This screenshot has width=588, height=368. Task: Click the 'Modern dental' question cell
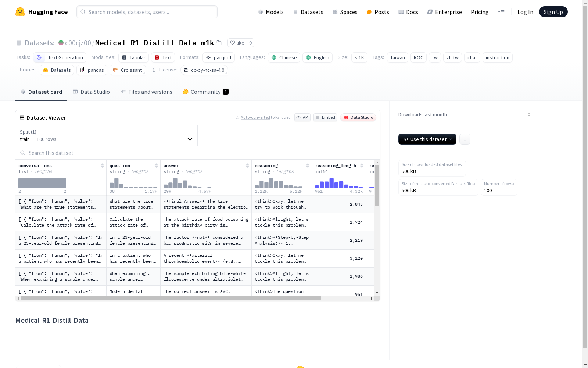pos(133,291)
